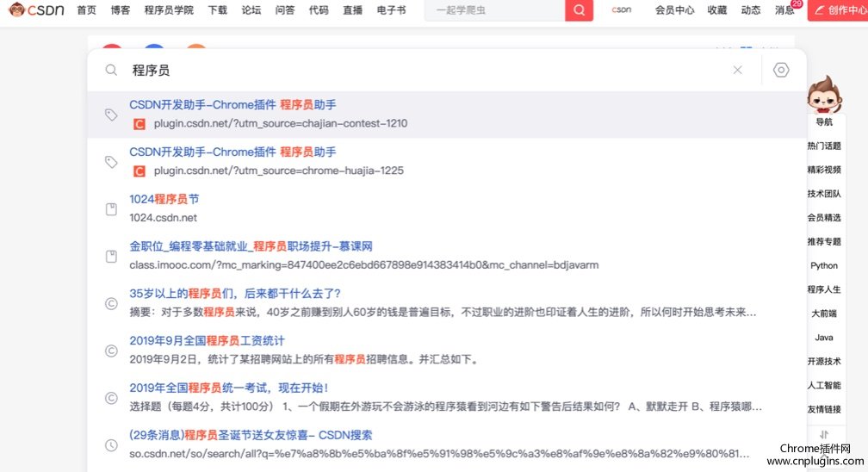The height and width of the screenshot is (472, 868).
Task: Open search settings hexagon icon
Action: click(x=781, y=70)
